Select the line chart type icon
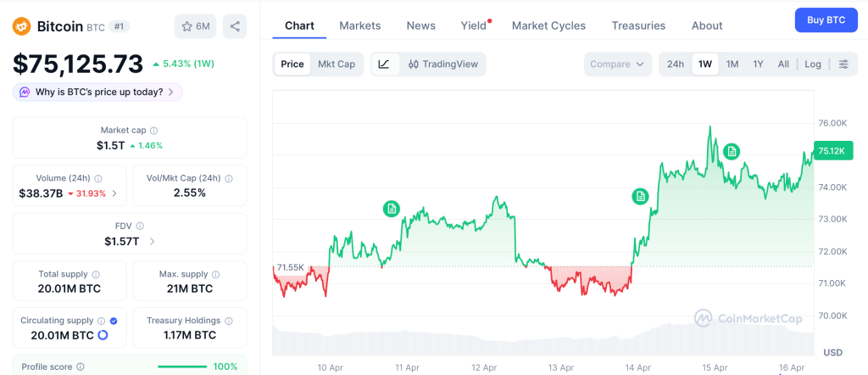Viewport: 868px width, 375px height. point(384,64)
